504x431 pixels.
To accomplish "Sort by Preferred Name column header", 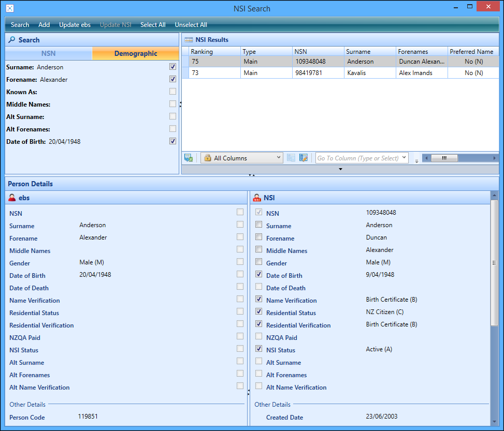I will tap(473, 51).
